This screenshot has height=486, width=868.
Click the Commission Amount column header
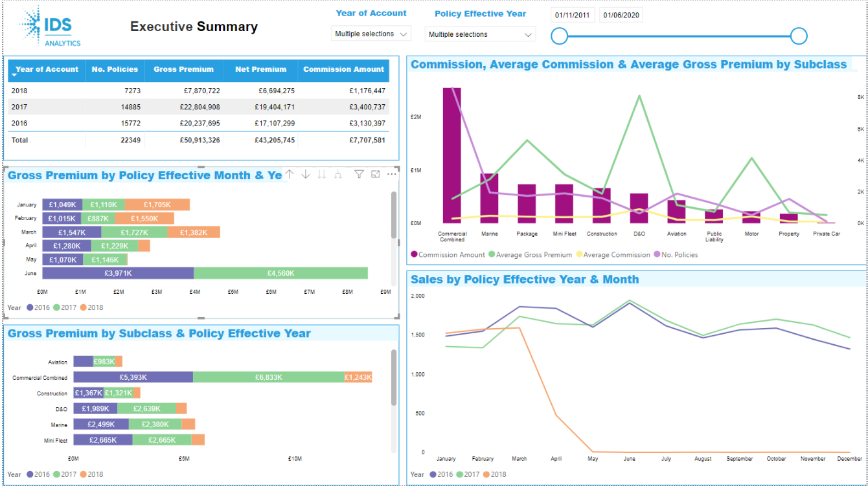click(343, 70)
